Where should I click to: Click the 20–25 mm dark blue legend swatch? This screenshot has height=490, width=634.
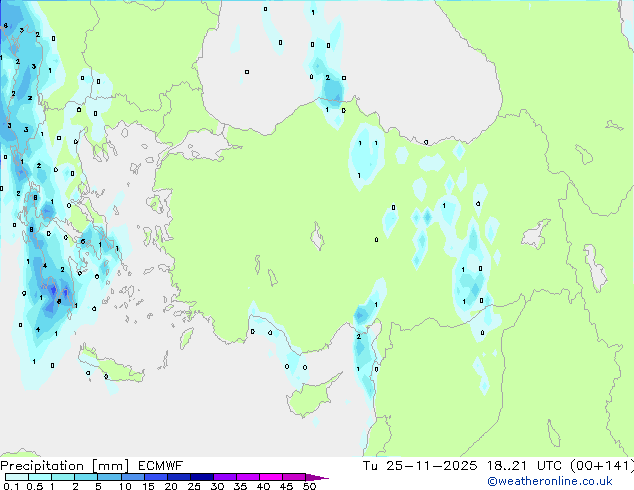[179, 477]
